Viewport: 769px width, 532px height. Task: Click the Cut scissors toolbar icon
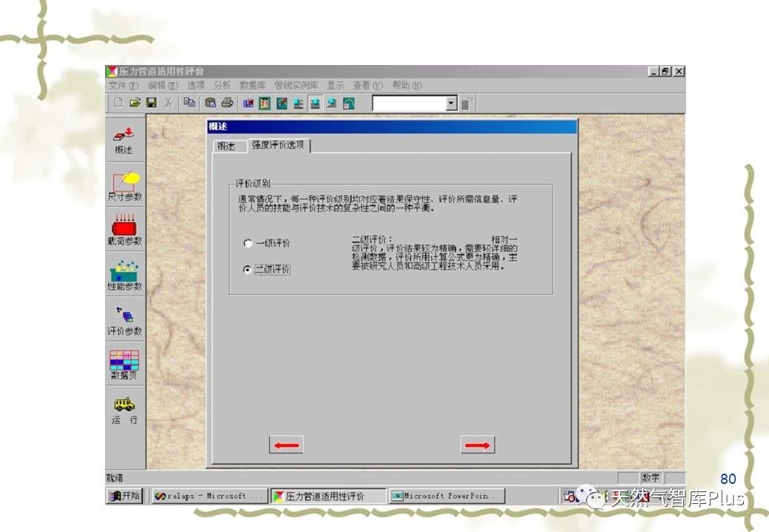pyautogui.click(x=169, y=103)
